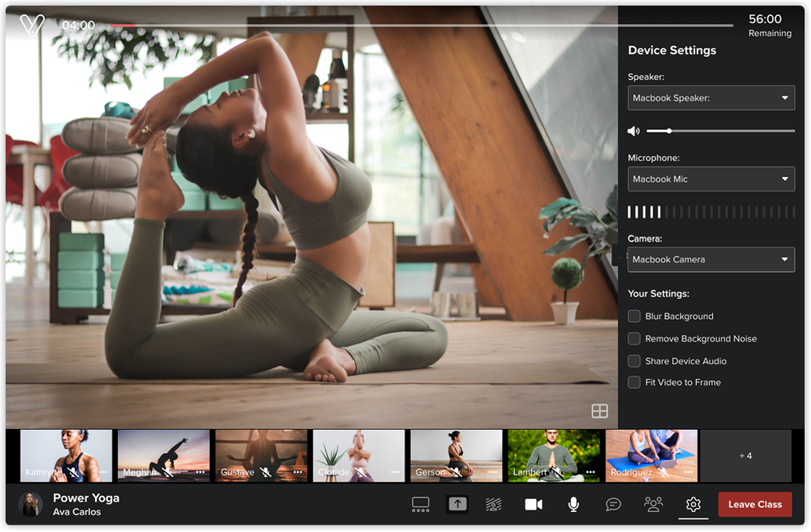Screen dimensions: 811x532
Task: Enable the Blur Background checkbox
Action: click(x=634, y=317)
